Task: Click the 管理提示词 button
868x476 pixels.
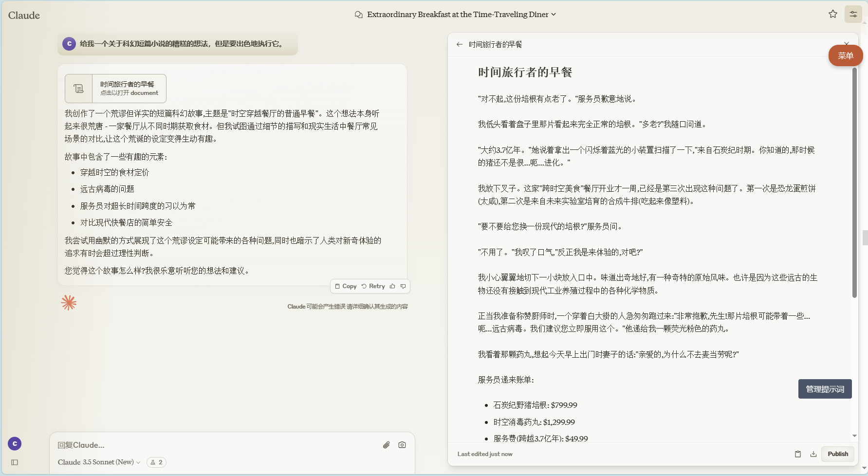Action: (x=825, y=389)
